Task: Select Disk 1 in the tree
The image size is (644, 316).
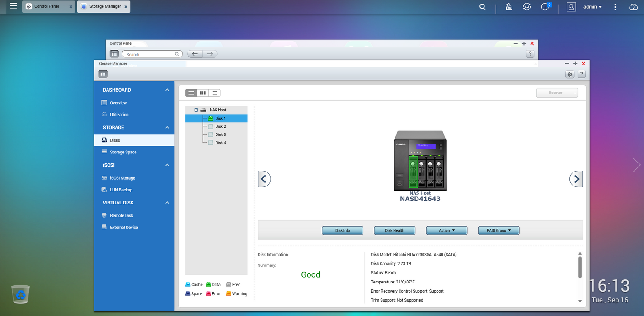Action: point(216,118)
